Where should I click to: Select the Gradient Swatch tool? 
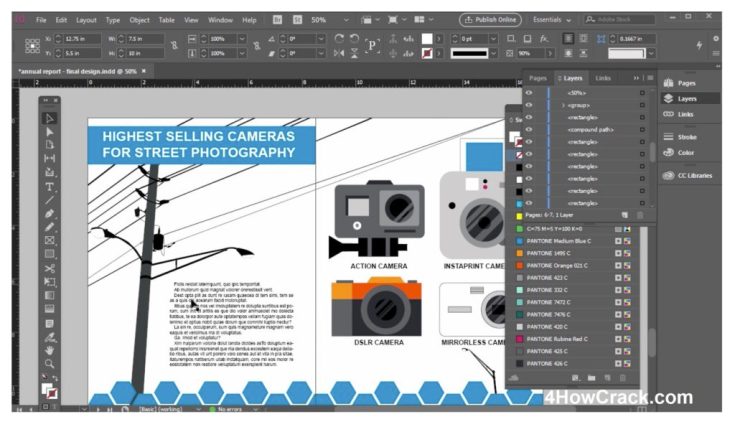[49, 295]
